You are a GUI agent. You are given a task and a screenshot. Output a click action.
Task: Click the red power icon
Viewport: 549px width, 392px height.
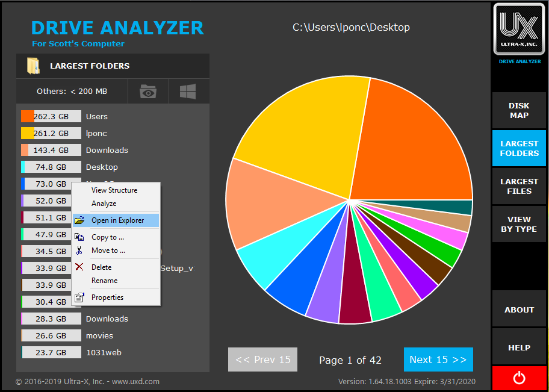point(519,378)
